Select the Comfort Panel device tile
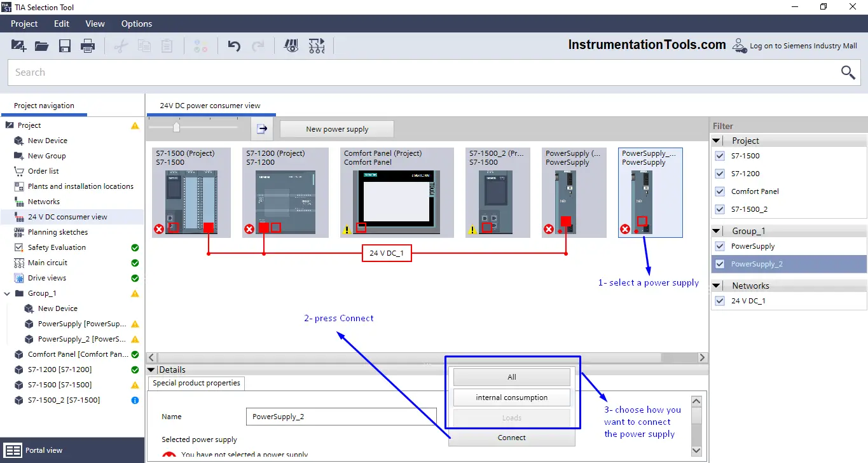The height and width of the screenshot is (463, 868). tap(397, 193)
